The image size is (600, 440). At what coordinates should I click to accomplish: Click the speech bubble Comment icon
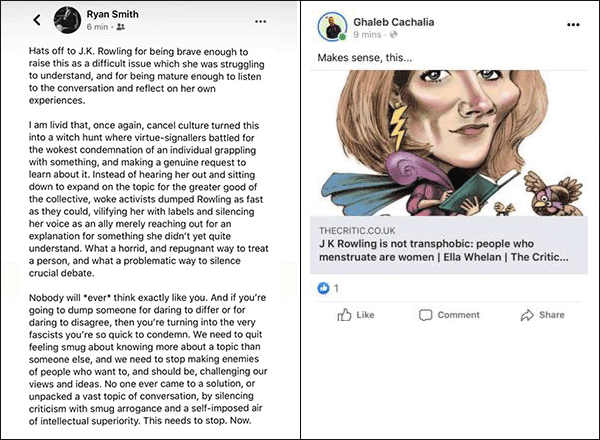[425, 315]
